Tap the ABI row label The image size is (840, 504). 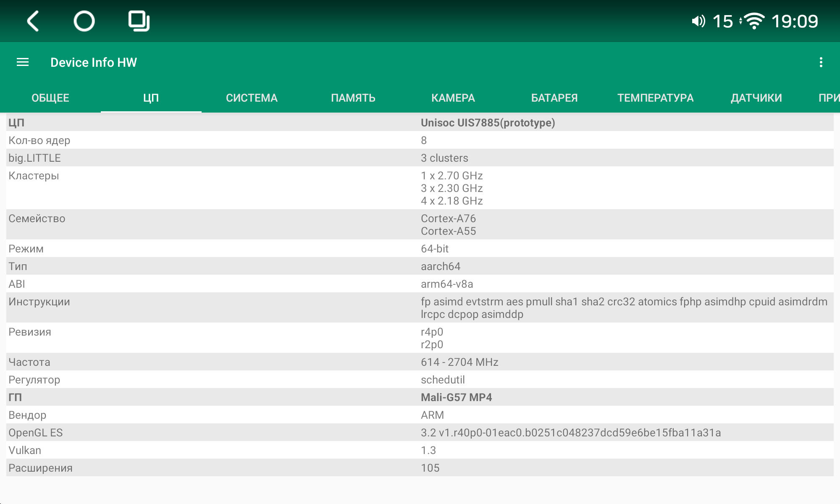click(17, 284)
